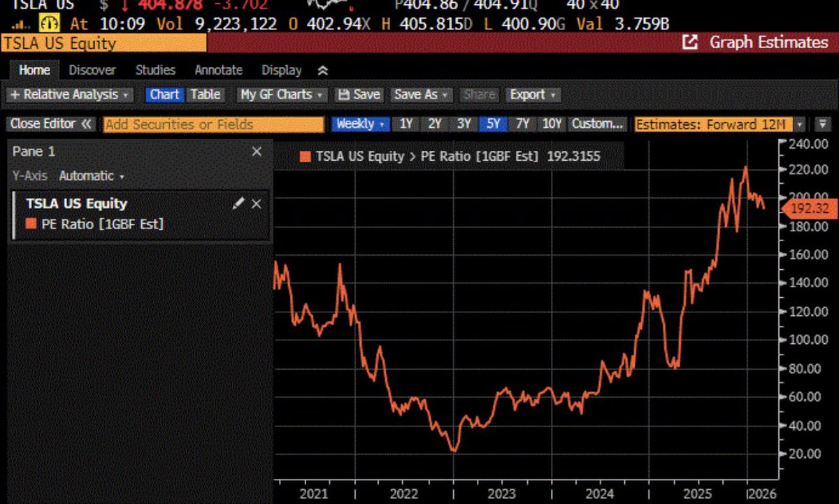This screenshot has height=504, width=839.
Task: Open the Studies tab
Action: tap(155, 71)
